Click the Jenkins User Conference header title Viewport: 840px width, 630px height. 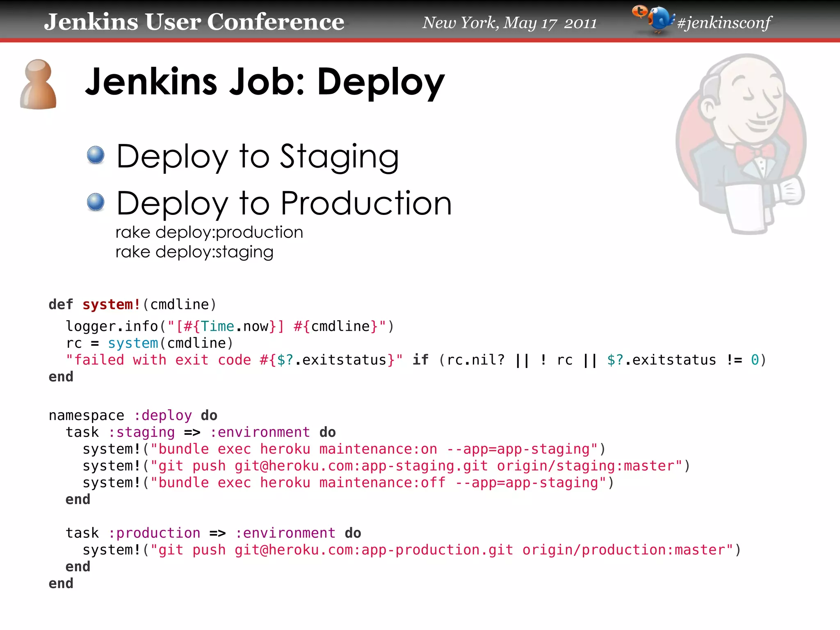[194, 22]
